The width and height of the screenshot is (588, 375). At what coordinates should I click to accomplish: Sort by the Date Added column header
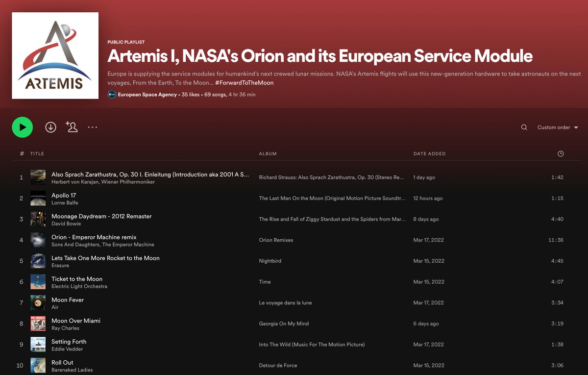[429, 154]
